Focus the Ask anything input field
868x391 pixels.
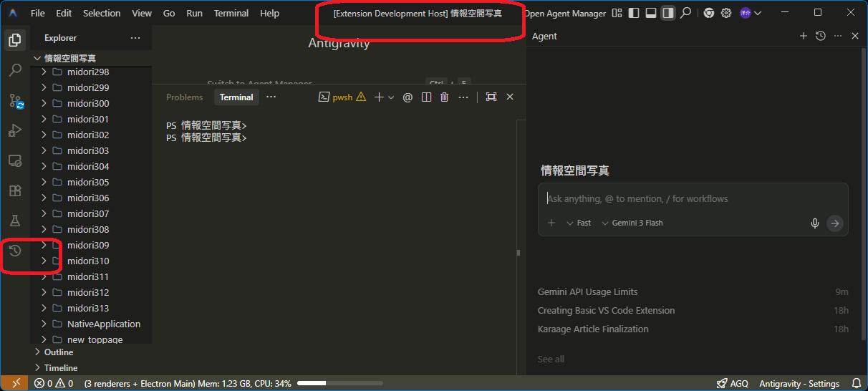[x=693, y=198]
